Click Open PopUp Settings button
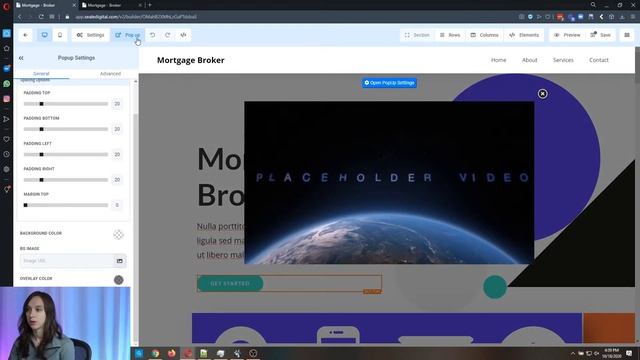The height and width of the screenshot is (360, 640). click(389, 83)
